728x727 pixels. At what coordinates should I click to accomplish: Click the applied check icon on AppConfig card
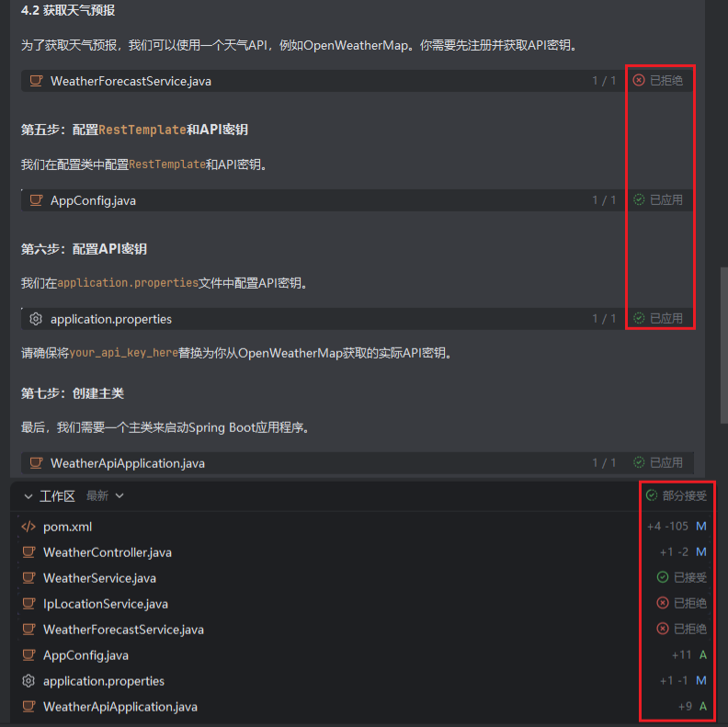639,199
